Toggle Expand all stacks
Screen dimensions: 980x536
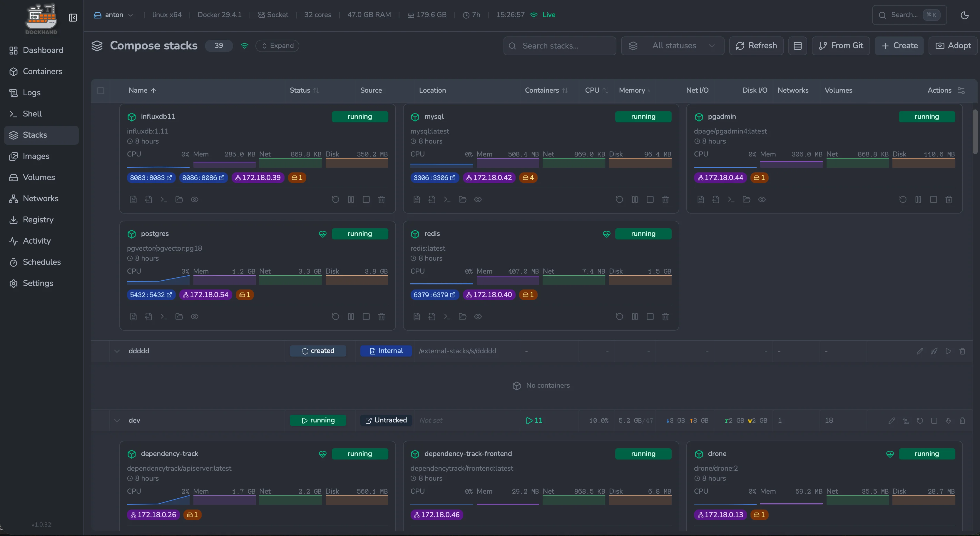(x=277, y=46)
